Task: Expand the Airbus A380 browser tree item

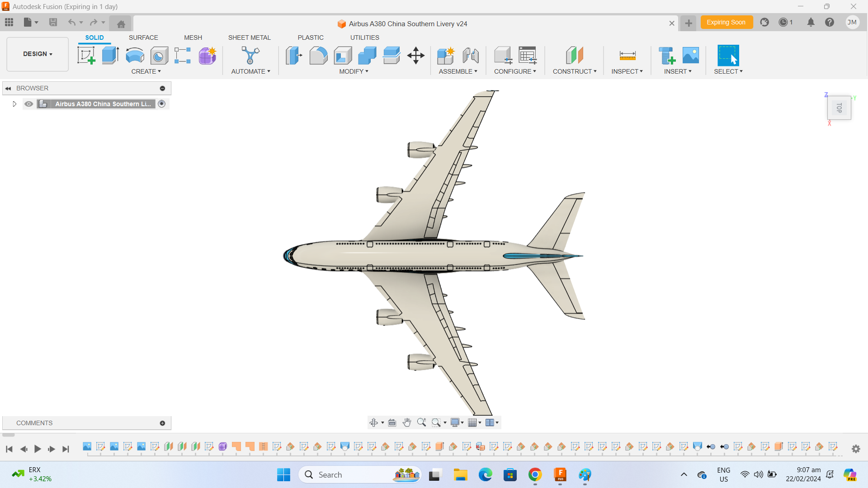Action: 14,103
